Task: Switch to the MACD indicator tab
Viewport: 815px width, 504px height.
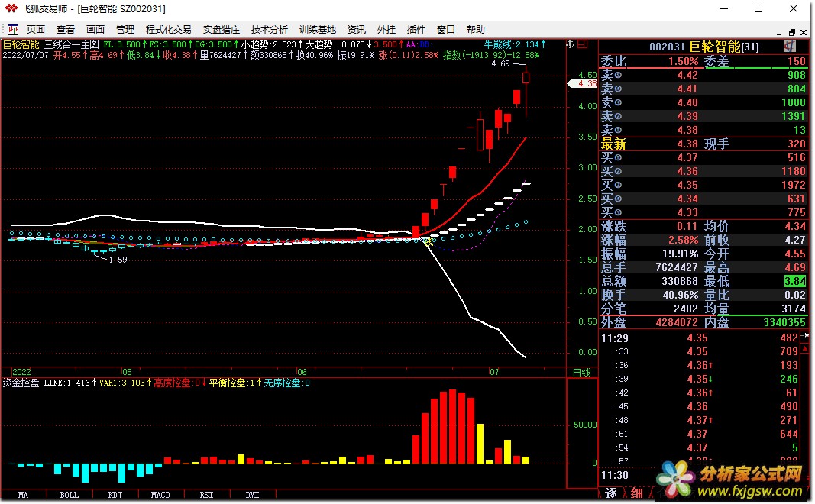Action: click(x=160, y=495)
